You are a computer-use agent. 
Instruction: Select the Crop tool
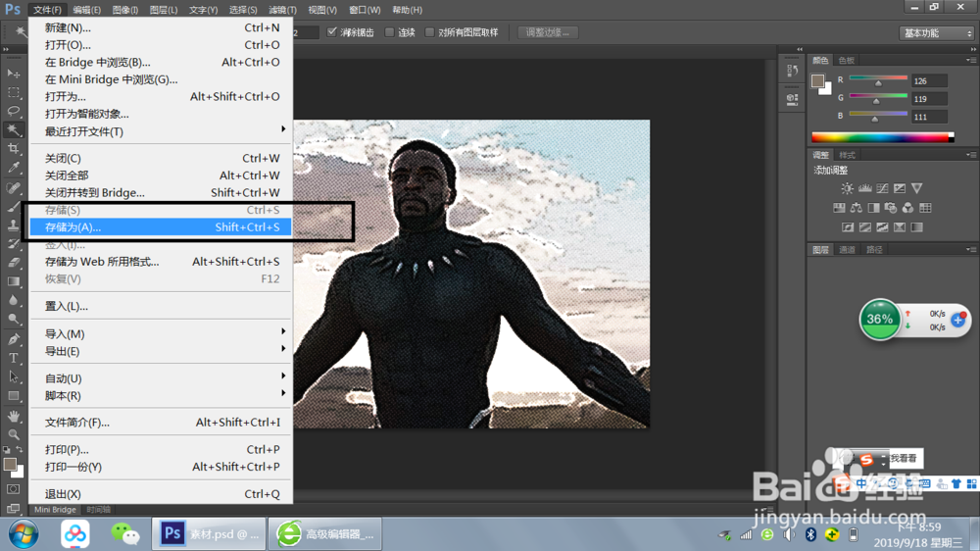[13, 149]
